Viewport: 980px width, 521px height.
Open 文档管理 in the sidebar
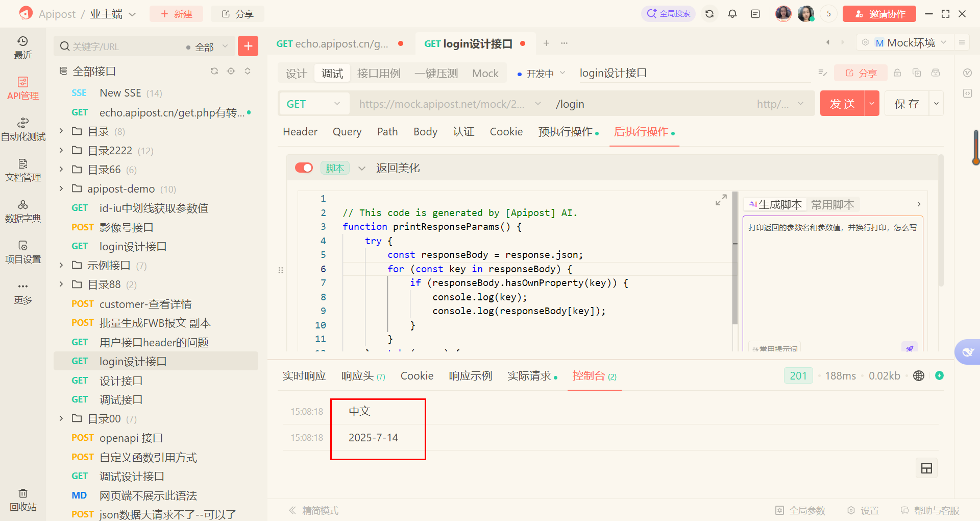[x=23, y=170]
